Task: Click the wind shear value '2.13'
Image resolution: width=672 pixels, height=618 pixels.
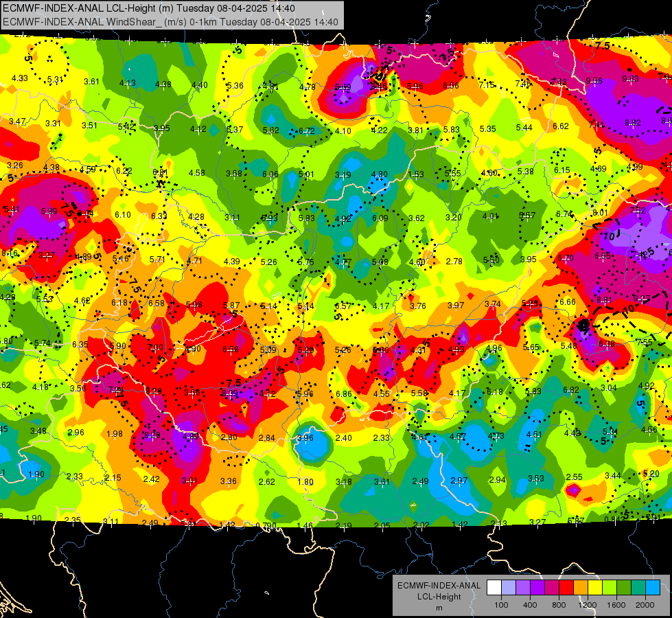Action: coord(498,524)
